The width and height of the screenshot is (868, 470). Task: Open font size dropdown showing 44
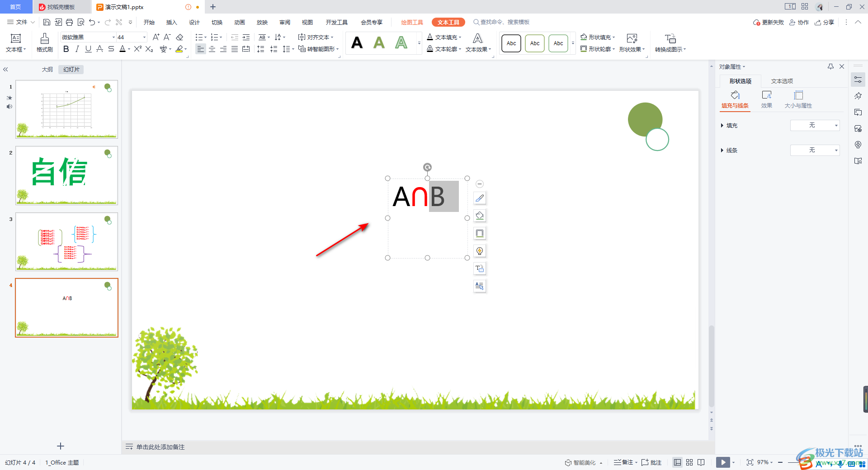click(x=145, y=37)
